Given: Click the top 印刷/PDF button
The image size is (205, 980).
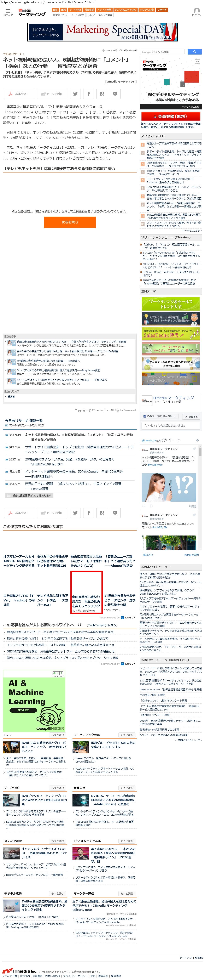Looking at the screenshot, I should [19, 94].
